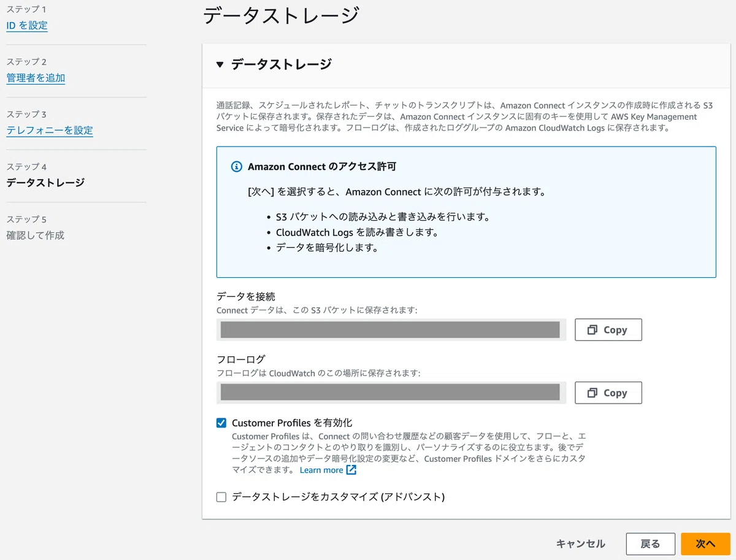This screenshot has width=736, height=560.
Task: Click the 確認して作成 step 5 label
Action: point(35,235)
